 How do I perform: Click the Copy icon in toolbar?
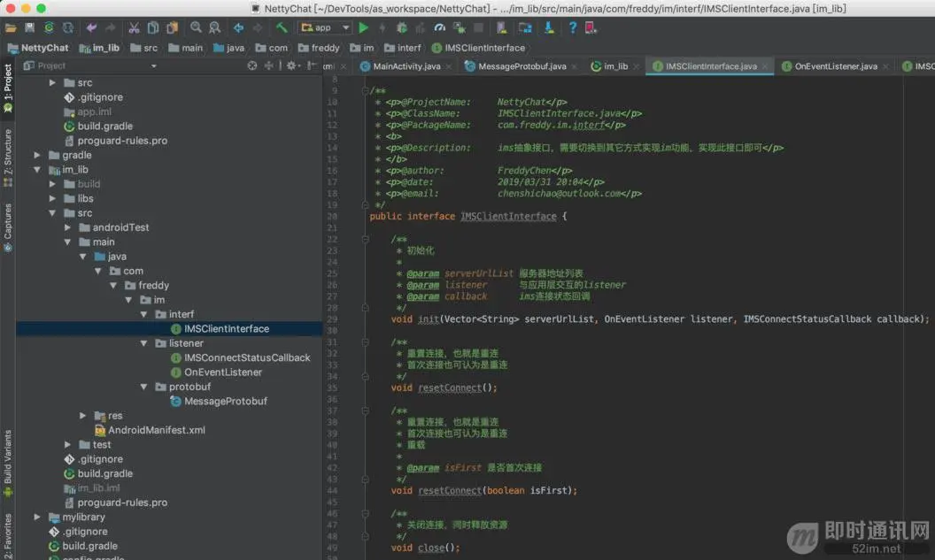[x=153, y=27]
